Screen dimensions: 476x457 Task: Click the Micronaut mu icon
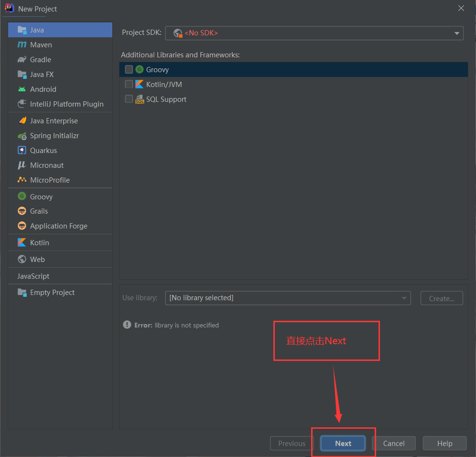pos(22,165)
